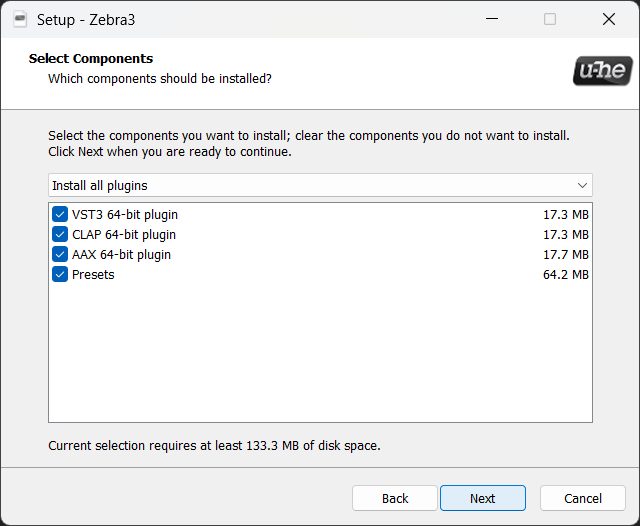Viewport: 640px width, 526px height.
Task: Highlight the Presets item text in the list
Action: (93, 274)
